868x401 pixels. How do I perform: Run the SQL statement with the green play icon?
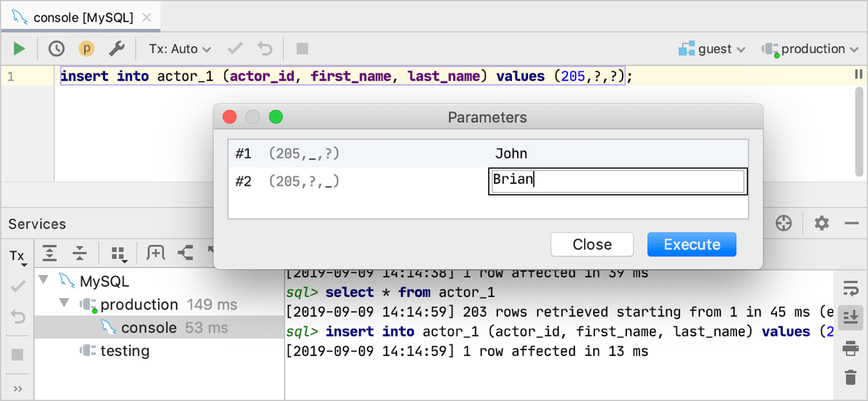point(18,49)
